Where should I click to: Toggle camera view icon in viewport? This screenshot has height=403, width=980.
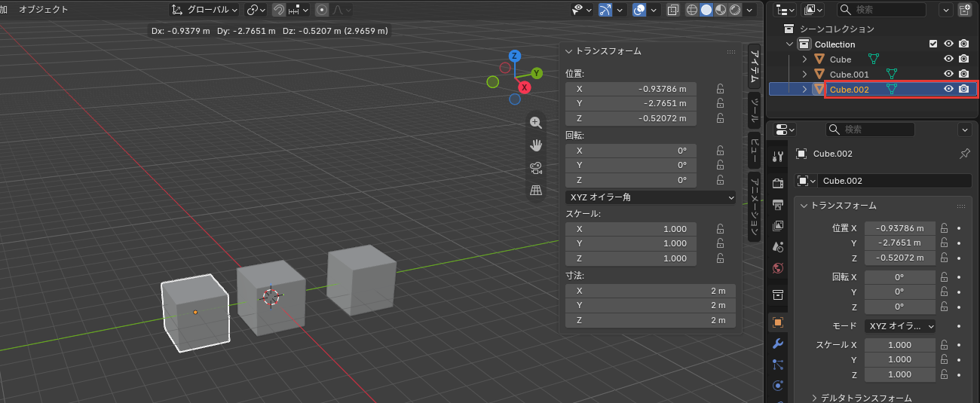tap(536, 168)
